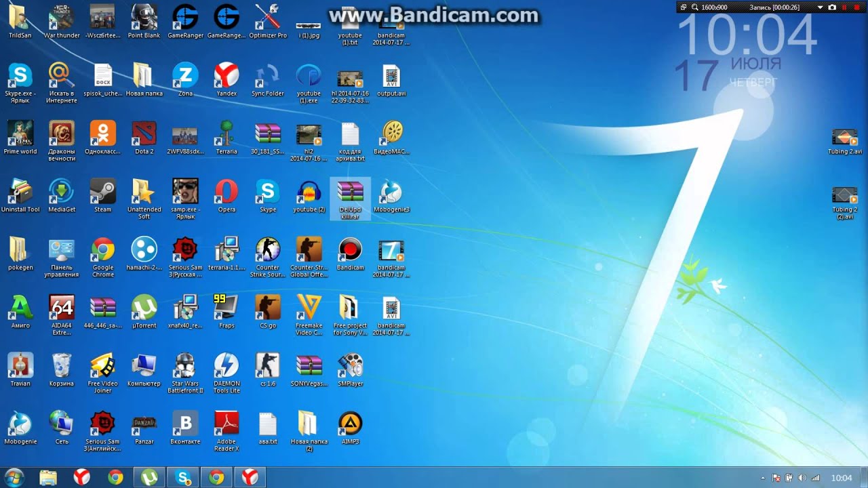This screenshot has height=488, width=868.
Task: Launch Point Blank from the desktop
Action: (x=144, y=21)
